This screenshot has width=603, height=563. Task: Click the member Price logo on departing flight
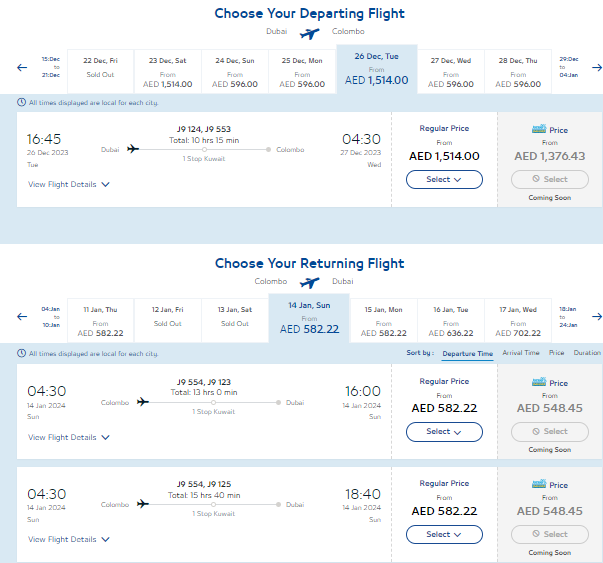539,129
